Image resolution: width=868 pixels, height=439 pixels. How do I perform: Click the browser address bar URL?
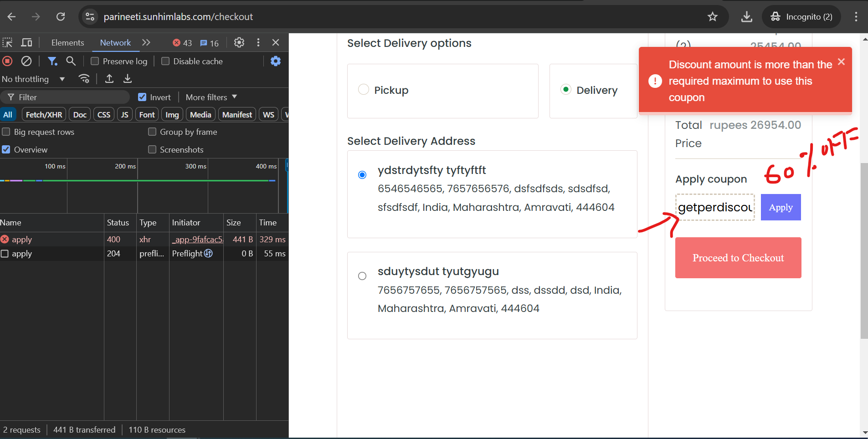178,17
